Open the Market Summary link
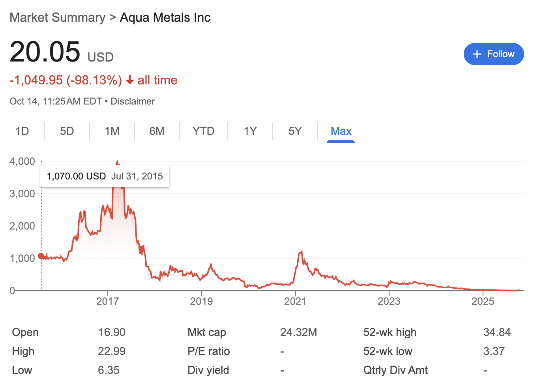 pos(58,17)
